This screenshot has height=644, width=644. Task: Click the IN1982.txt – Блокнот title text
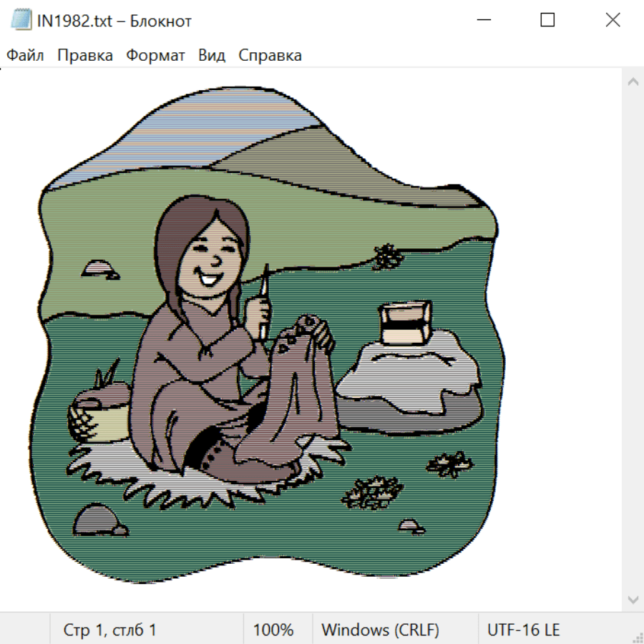click(114, 21)
